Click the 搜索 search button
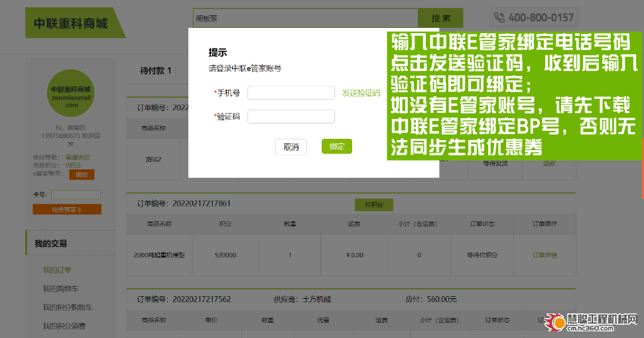This screenshot has width=644, height=338. coord(440,19)
